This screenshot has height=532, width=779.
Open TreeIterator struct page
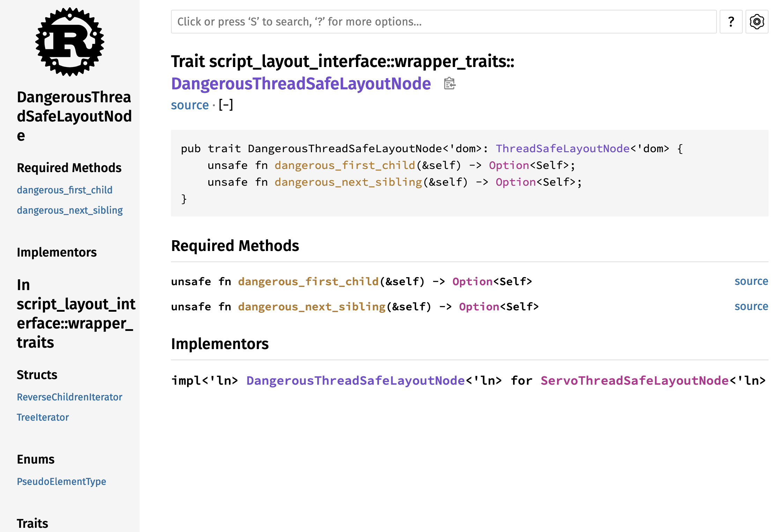coord(43,417)
